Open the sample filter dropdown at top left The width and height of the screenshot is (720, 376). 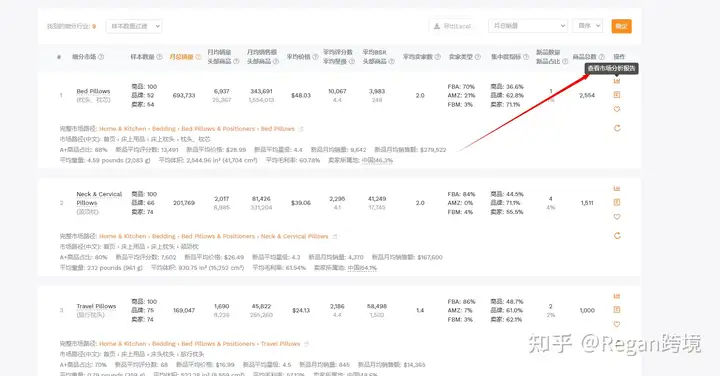click(x=134, y=26)
